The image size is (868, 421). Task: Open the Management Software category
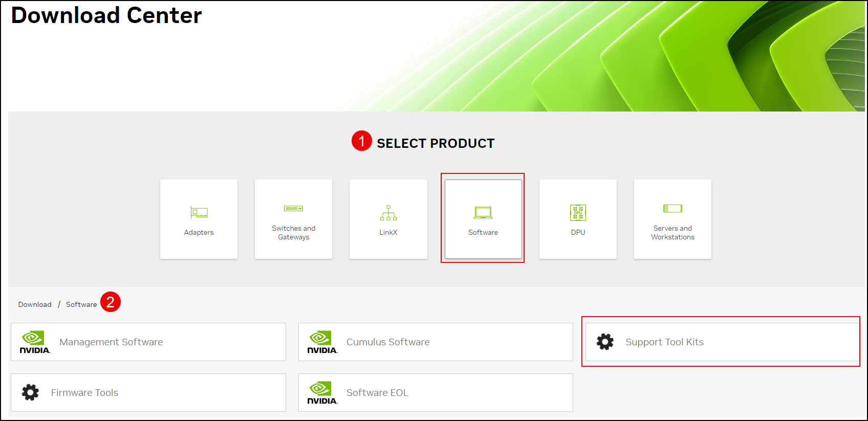tap(148, 342)
